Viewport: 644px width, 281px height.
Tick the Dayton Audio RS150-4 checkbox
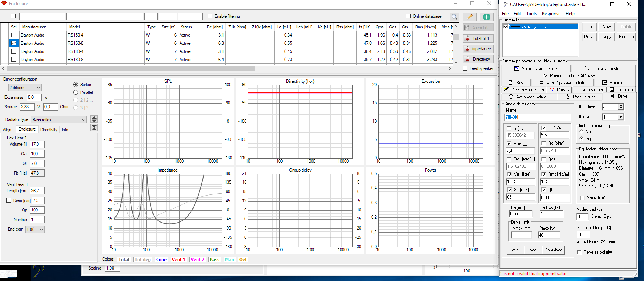pos(14,35)
